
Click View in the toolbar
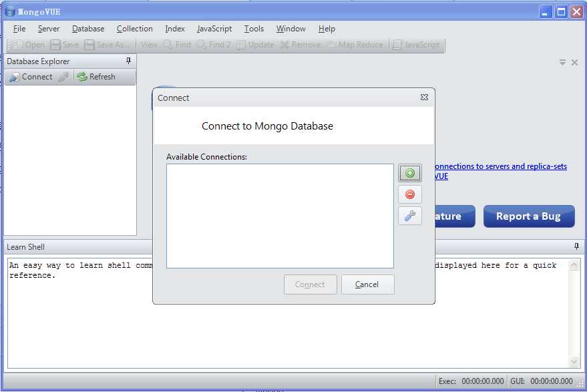[x=149, y=45]
